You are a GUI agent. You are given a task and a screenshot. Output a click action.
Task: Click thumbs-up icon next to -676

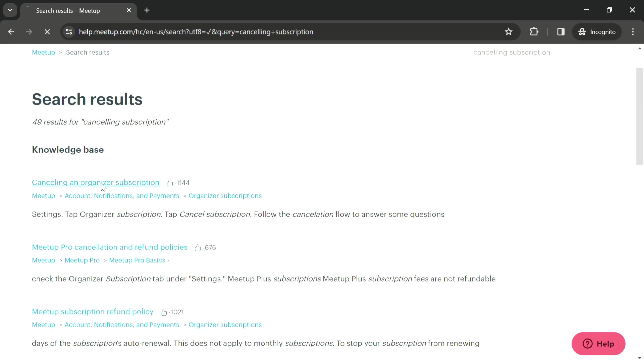[198, 248]
